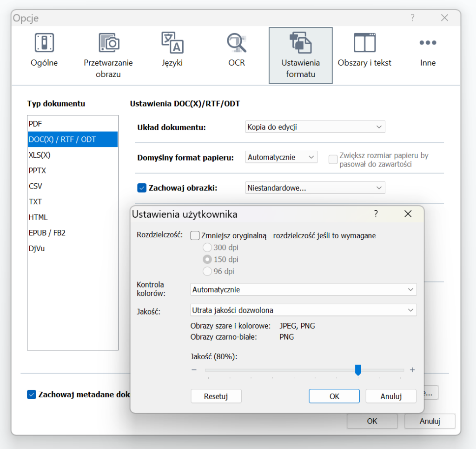Open Przetwarzanie obrazu camera icon
The width and height of the screenshot is (476, 449).
coord(108,43)
